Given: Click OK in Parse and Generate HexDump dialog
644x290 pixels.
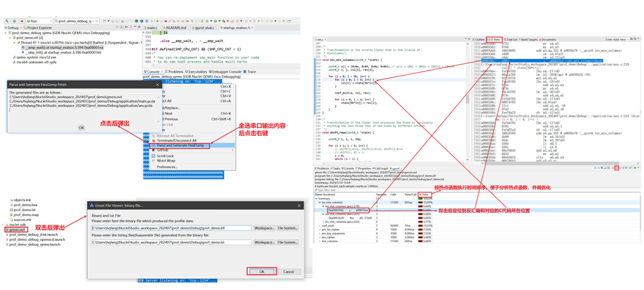Looking at the screenshot, I should coord(81,128).
